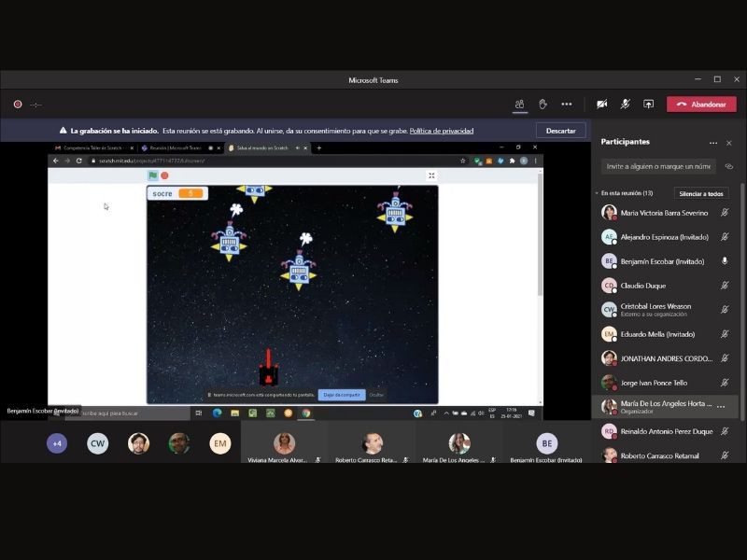The height and width of the screenshot is (560, 747).
Task: Switch to the Reunión Microsoft Teams browser tab
Action: click(x=181, y=148)
